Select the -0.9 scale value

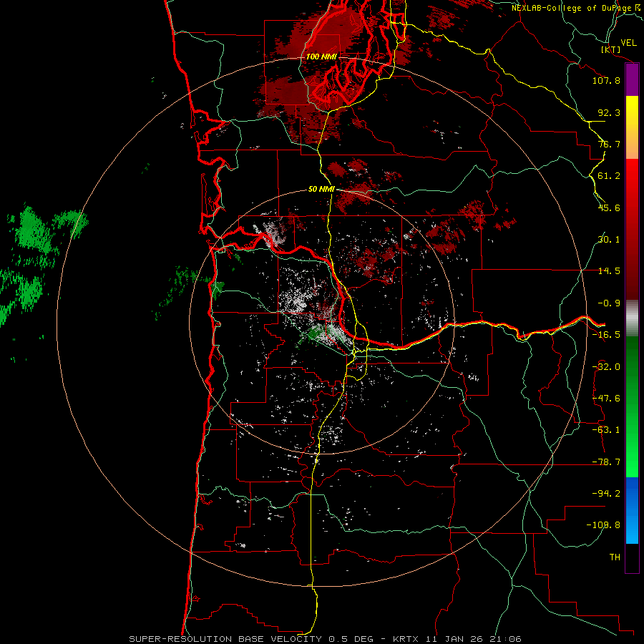tap(609, 303)
